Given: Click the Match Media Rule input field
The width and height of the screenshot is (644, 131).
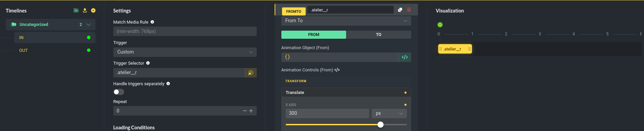Looking at the screenshot, I should (x=185, y=31).
